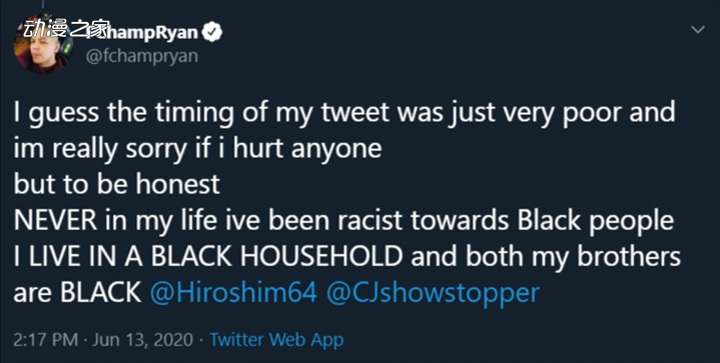The image size is (720, 363).
Task: Click the 'but to be honest' line
Action: coord(117,184)
